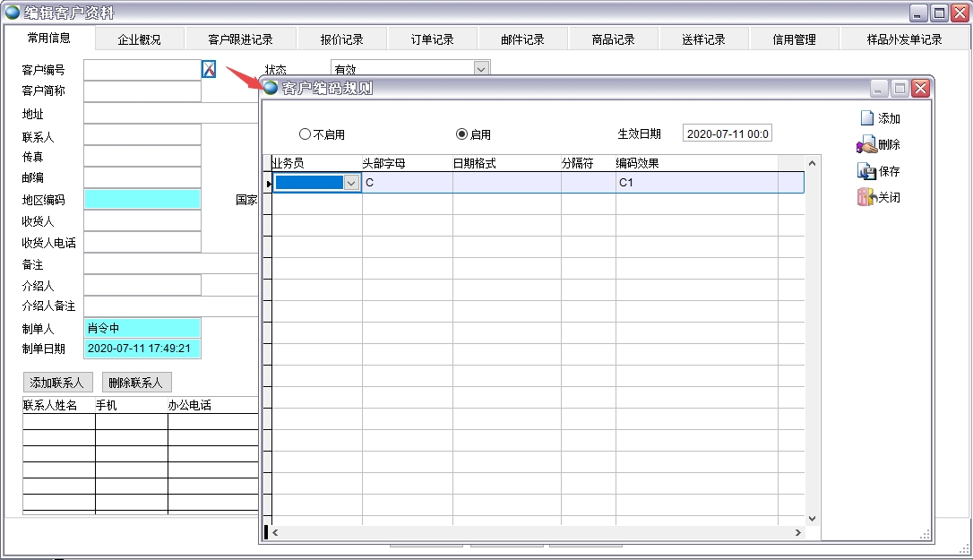Screen dimensions: 973x560
Task: Click the grid's vertical scrollbar down arrow
Action: (x=813, y=518)
